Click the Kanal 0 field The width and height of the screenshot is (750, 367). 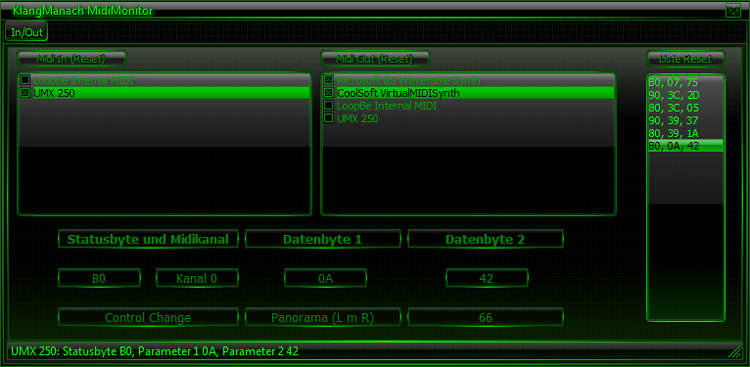click(x=197, y=278)
